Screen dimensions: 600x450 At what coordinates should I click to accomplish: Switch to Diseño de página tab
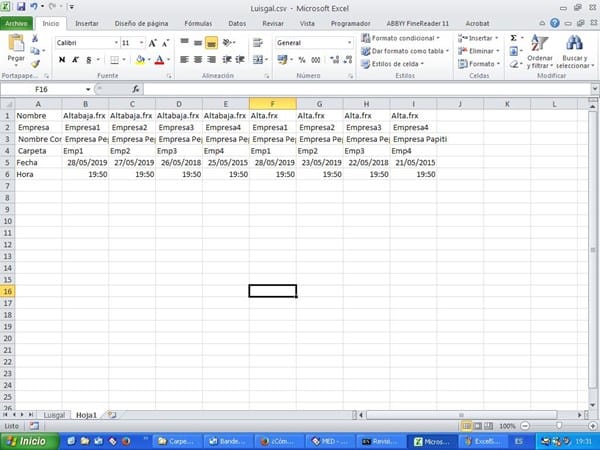(141, 24)
